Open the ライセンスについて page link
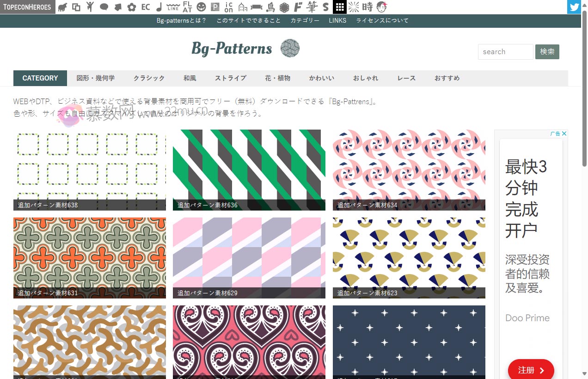 tap(382, 20)
